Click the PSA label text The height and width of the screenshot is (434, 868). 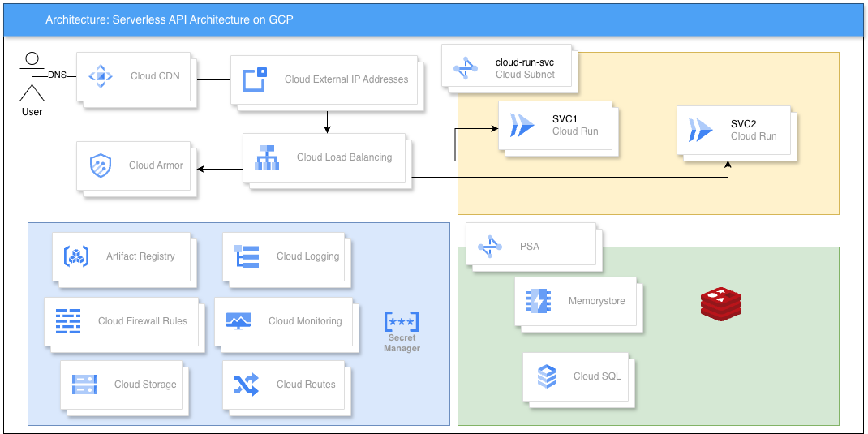(529, 247)
